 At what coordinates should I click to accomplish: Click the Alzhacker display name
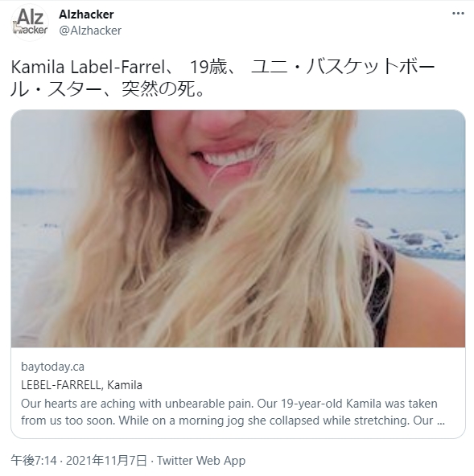[86, 14]
